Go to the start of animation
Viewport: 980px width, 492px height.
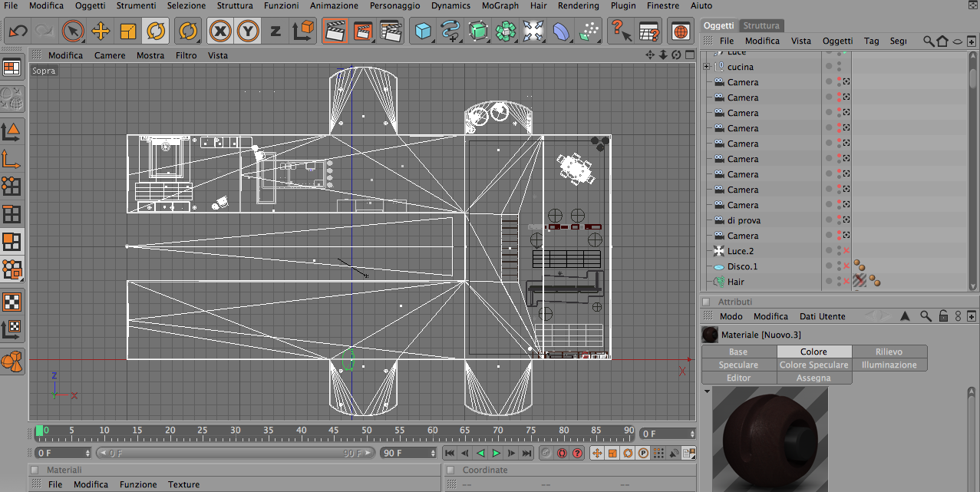click(x=450, y=454)
